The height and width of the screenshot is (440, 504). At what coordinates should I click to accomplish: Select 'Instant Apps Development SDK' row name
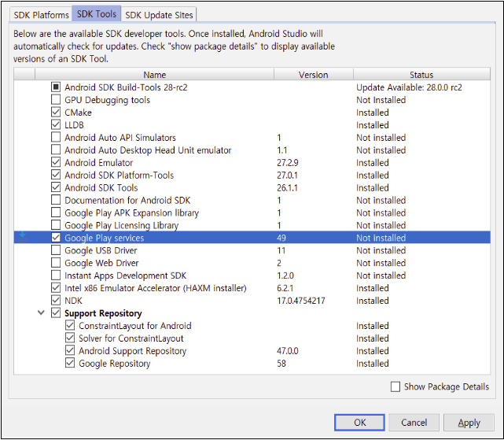click(x=125, y=275)
